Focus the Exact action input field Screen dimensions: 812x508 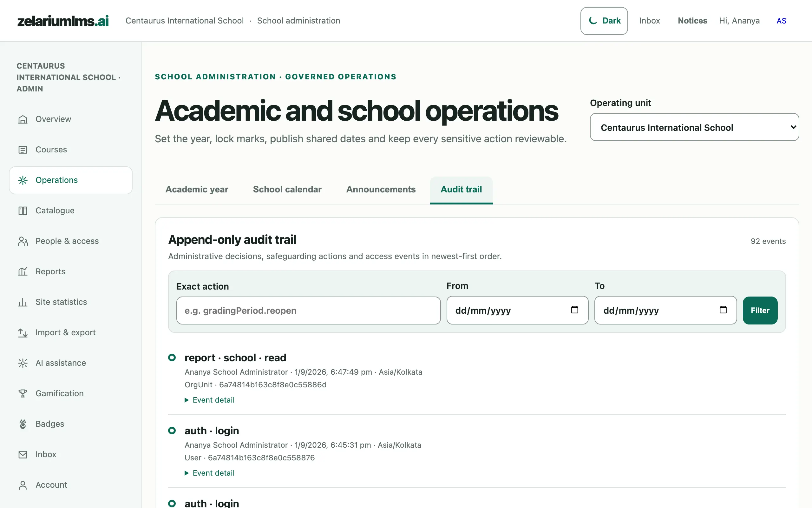tap(308, 311)
